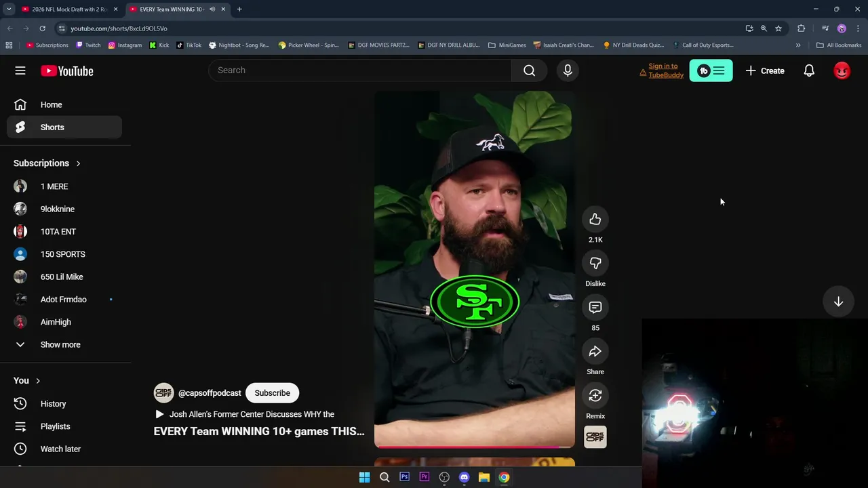Subscribe to capsoffpodcast
868x488 pixels.
[x=272, y=393]
